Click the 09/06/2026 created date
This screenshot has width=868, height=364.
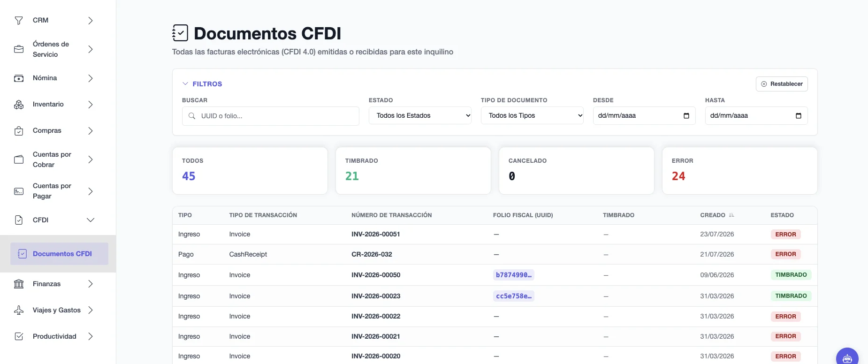coord(717,275)
